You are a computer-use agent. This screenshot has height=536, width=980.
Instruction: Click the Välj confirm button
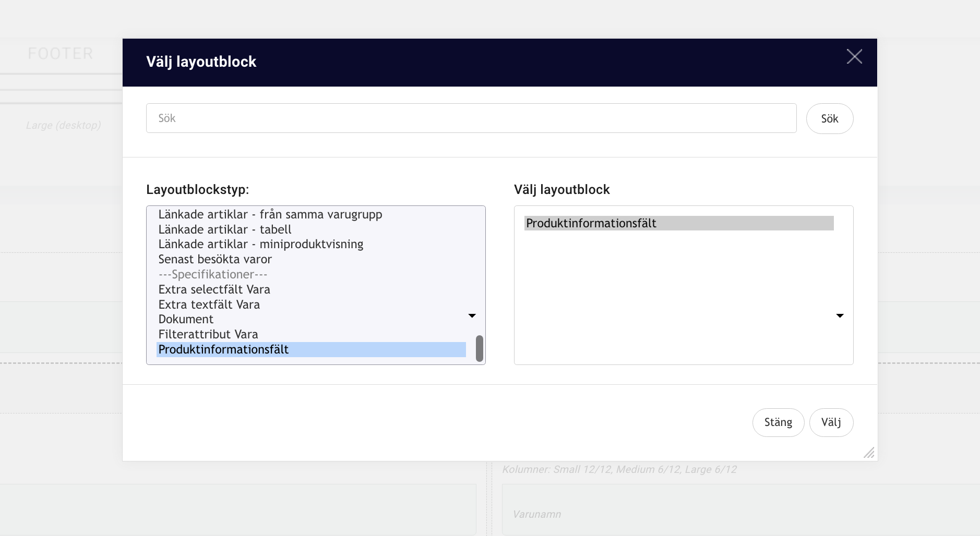coord(831,422)
